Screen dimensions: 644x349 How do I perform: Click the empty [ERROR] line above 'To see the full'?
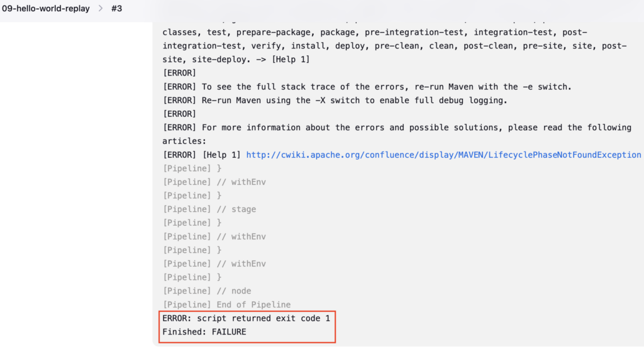179,73
